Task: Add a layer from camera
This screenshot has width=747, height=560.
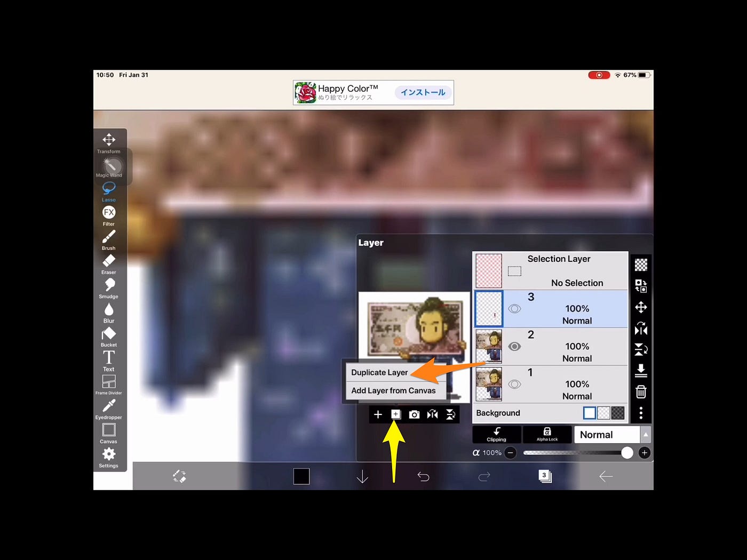Action: tap(414, 414)
